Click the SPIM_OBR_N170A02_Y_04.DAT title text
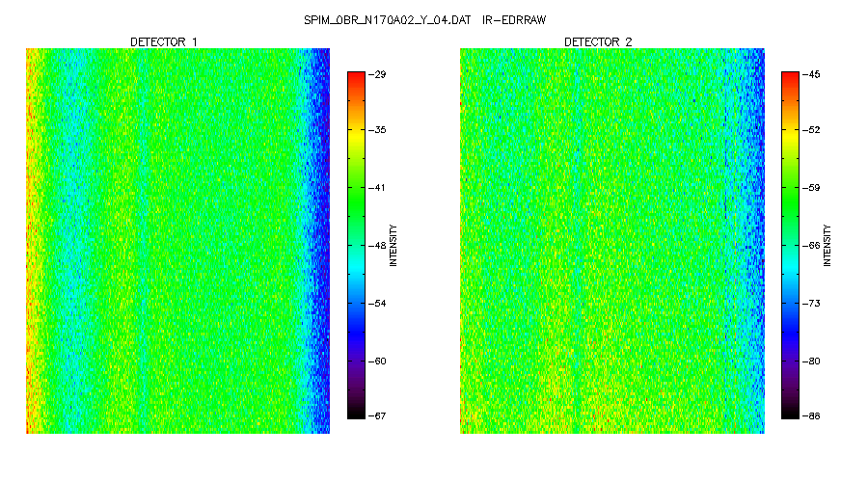 tap(387, 20)
